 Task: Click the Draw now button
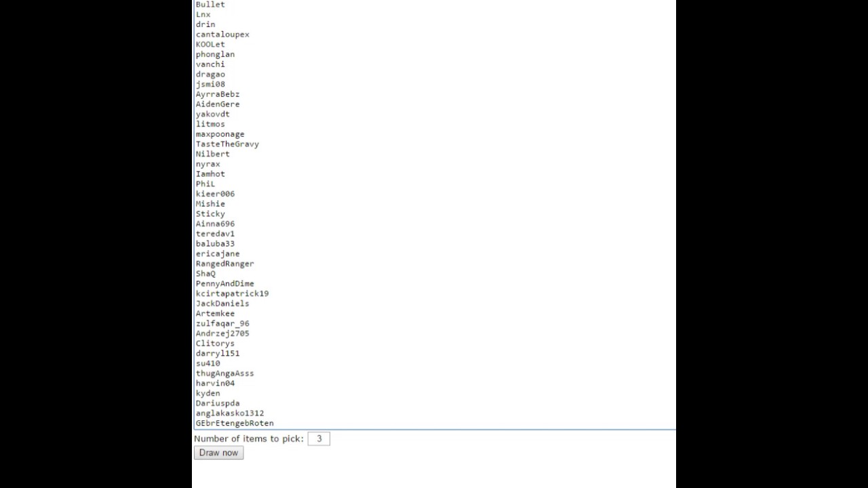point(218,453)
